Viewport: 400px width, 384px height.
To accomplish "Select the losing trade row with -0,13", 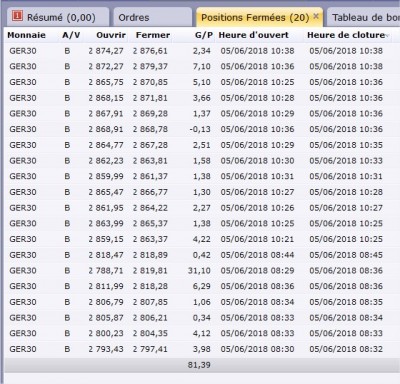I will (197, 129).
